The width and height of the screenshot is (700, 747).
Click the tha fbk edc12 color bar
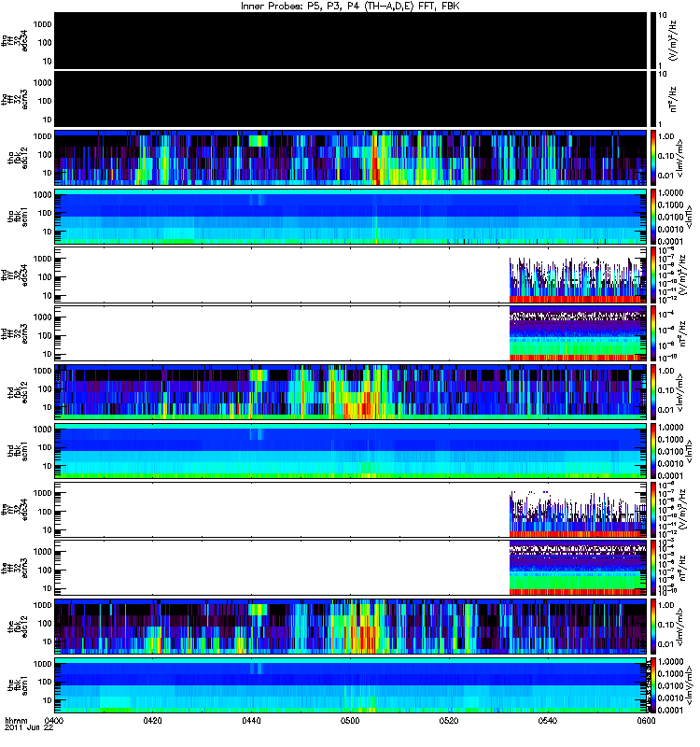coord(653,158)
